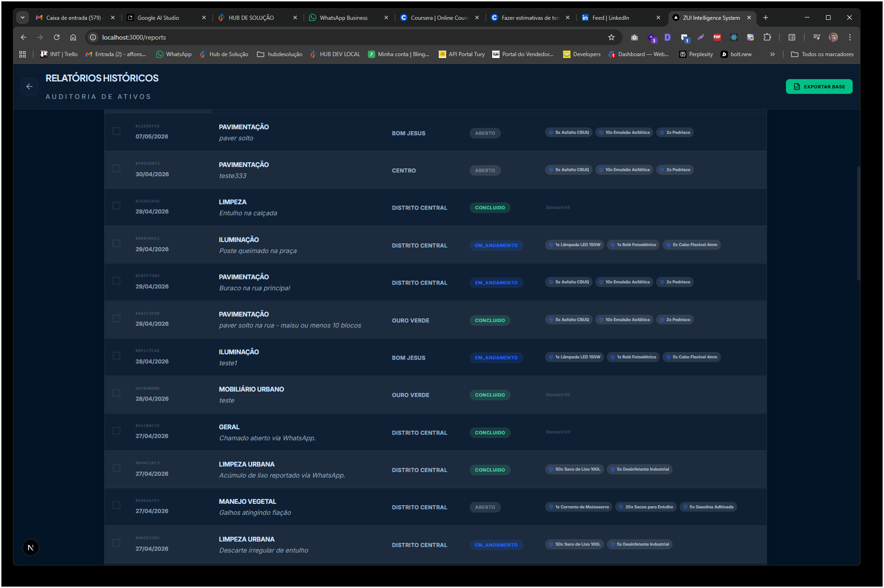The height and width of the screenshot is (588, 884).
Task: Click the Exportar Base button
Action: coord(819,86)
